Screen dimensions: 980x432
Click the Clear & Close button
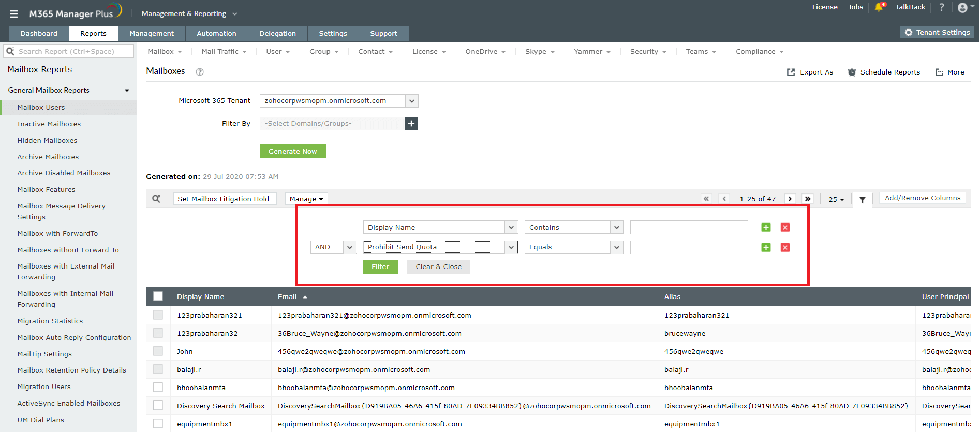tap(439, 267)
